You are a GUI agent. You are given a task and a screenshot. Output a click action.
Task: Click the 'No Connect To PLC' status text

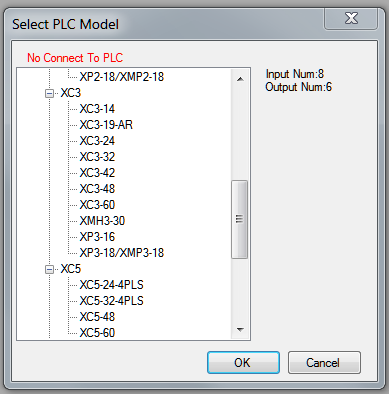coord(75,58)
